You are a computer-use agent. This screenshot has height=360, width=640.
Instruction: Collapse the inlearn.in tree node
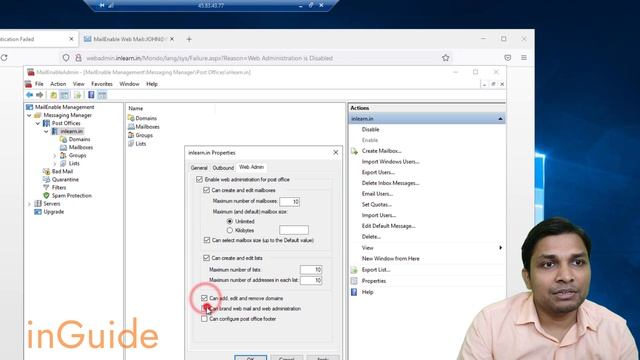pyautogui.click(x=46, y=131)
